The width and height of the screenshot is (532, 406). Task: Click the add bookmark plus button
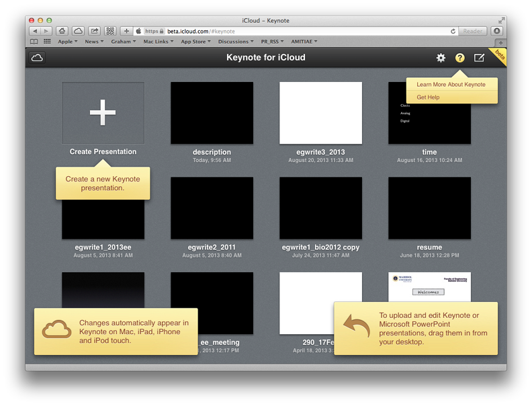coord(126,31)
